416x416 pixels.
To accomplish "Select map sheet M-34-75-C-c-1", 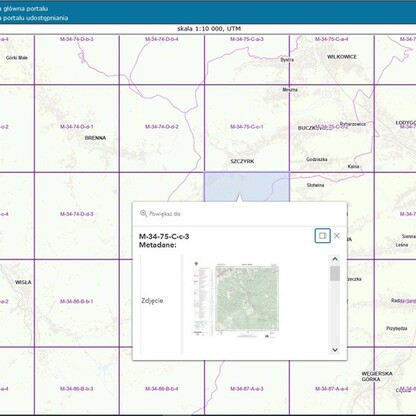I will pyautogui.click(x=247, y=127).
